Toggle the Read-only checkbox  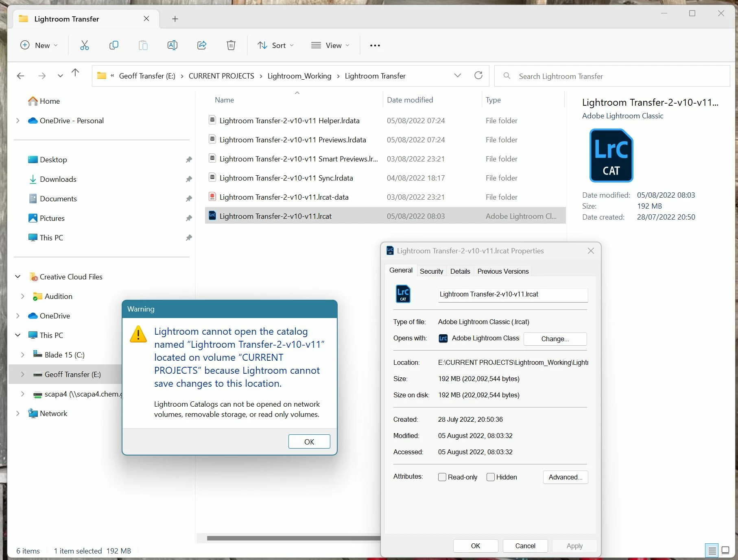tap(442, 477)
